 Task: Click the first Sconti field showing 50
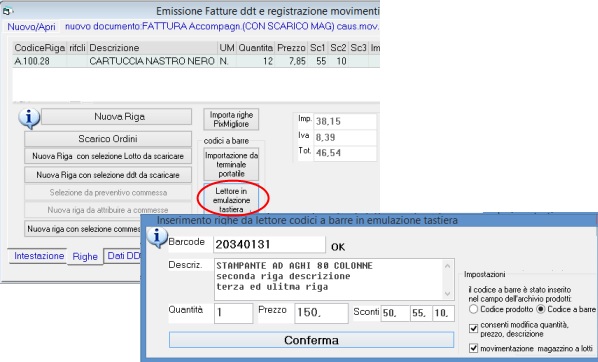coord(395,313)
